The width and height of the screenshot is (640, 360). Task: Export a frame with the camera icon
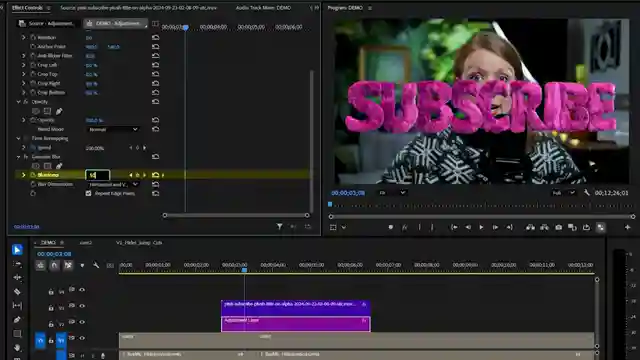558,227
